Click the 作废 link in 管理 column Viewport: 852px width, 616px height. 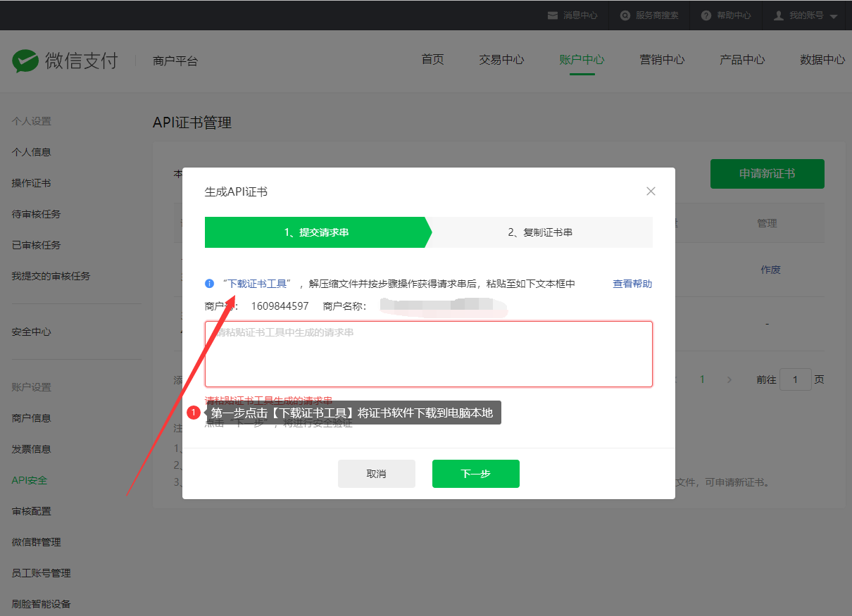click(770, 270)
